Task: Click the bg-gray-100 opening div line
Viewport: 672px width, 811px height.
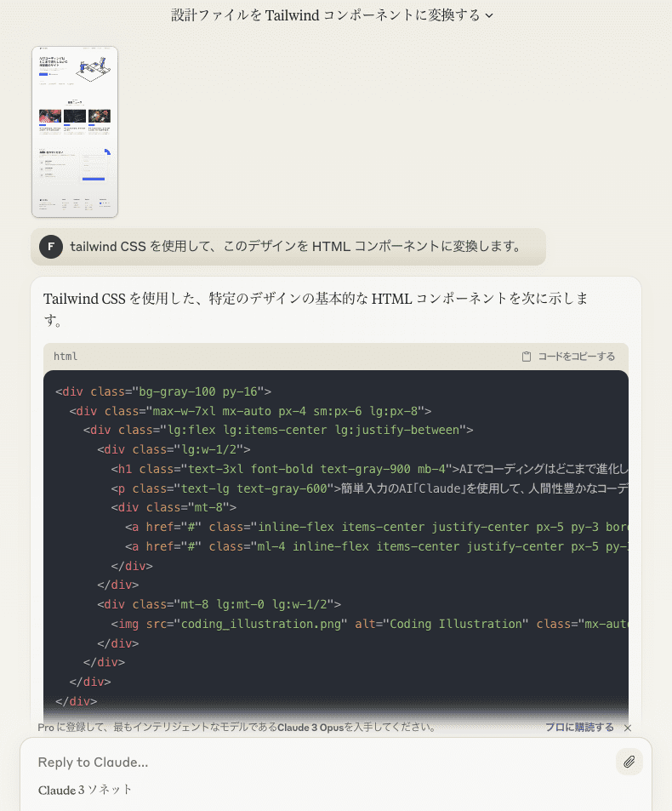Action: (x=163, y=391)
